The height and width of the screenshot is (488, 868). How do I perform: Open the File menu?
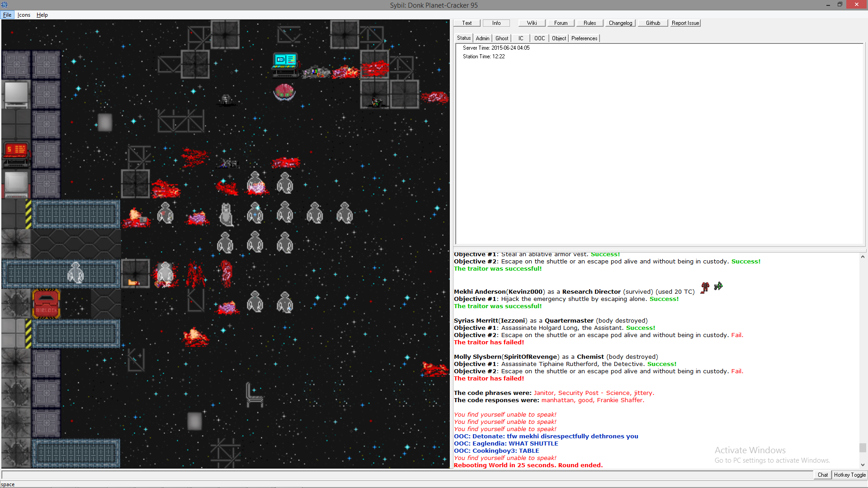(x=7, y=15)
